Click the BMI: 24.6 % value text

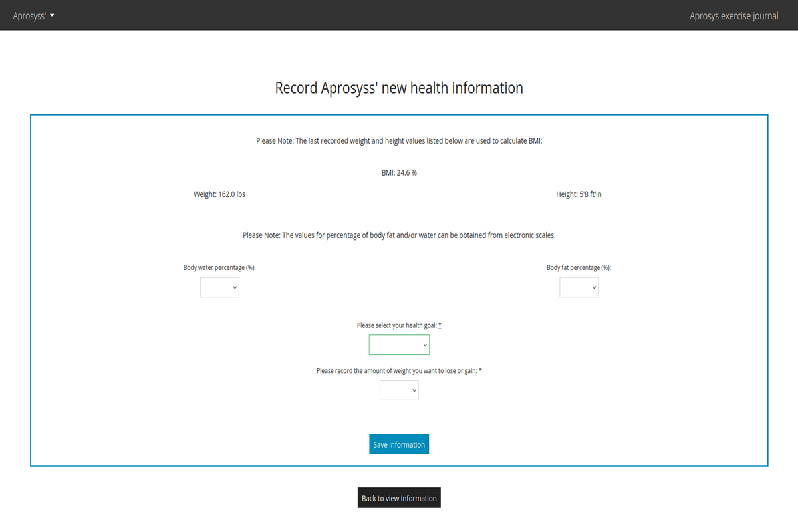click(x=399, y=173)
